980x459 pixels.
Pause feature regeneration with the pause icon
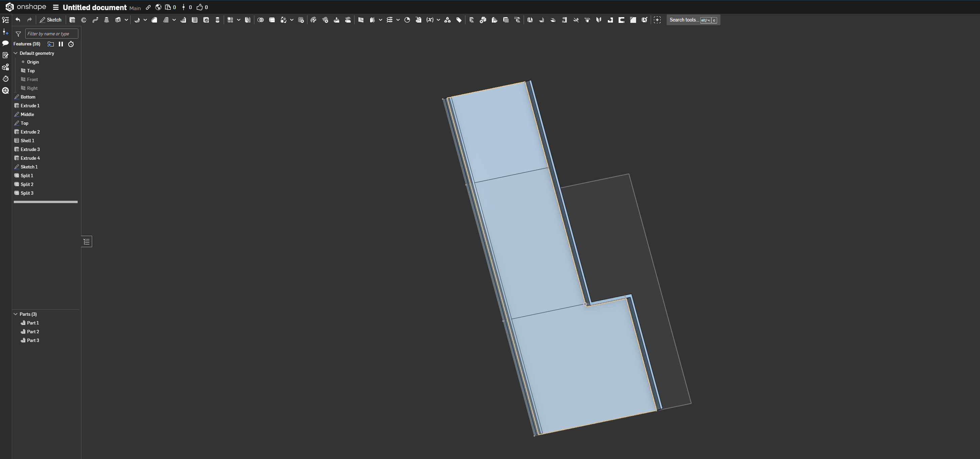tap(61, 44)
